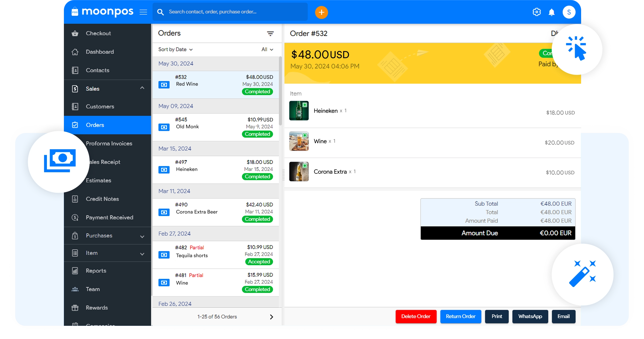Click the search magnifier icon

coord(160,12)
